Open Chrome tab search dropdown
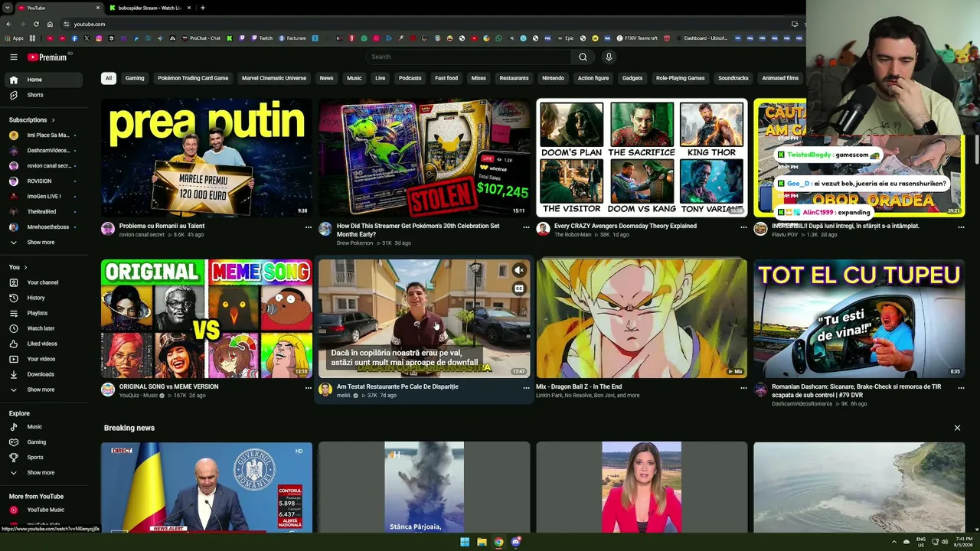The image size is (980, 551). (x=7, y=8)
